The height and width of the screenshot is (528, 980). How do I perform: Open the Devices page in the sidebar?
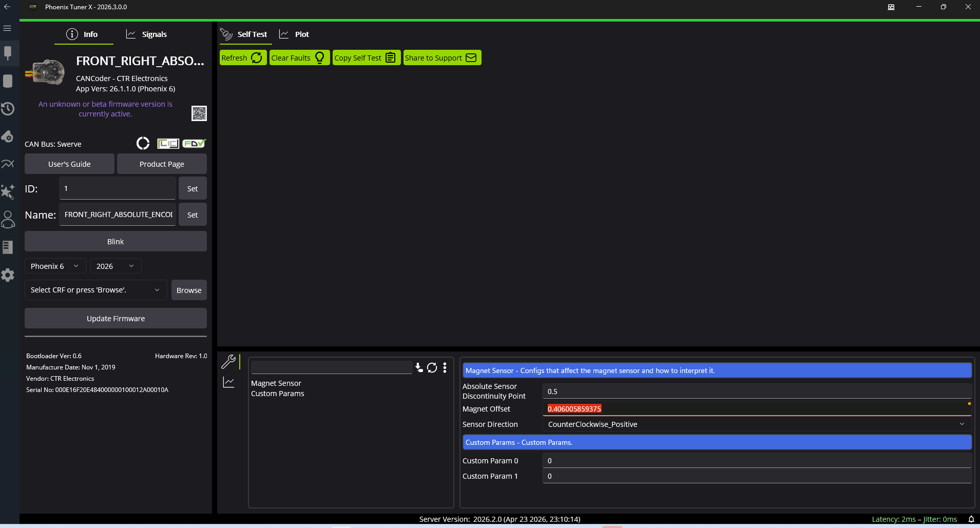tap(8, 53)
